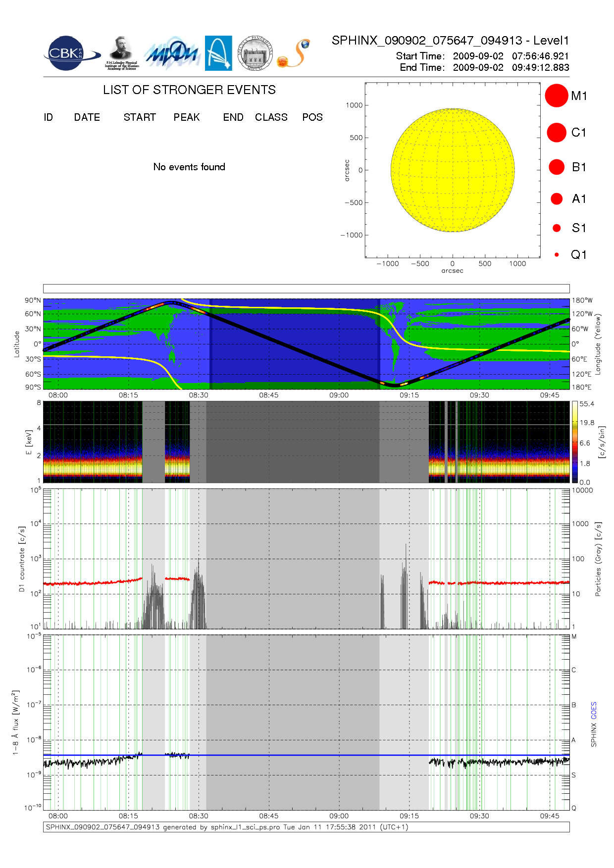Click the empty bar above the orbit map
The width and height of the screenshot is (614, 868).
point(306,289)
